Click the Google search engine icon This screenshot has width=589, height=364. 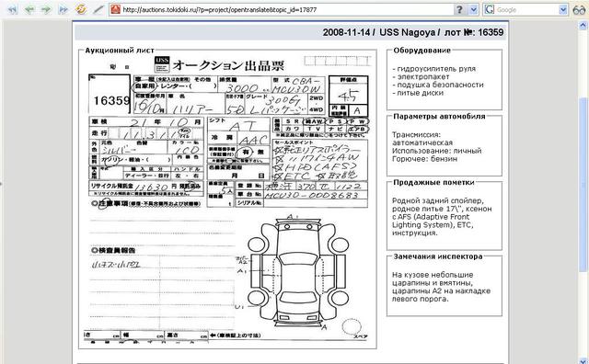click(489, 9)
